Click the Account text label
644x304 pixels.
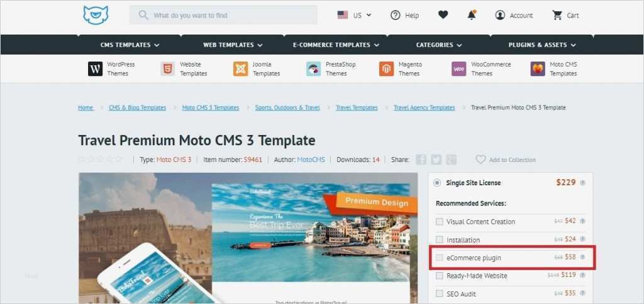click(x=521, y=16)
